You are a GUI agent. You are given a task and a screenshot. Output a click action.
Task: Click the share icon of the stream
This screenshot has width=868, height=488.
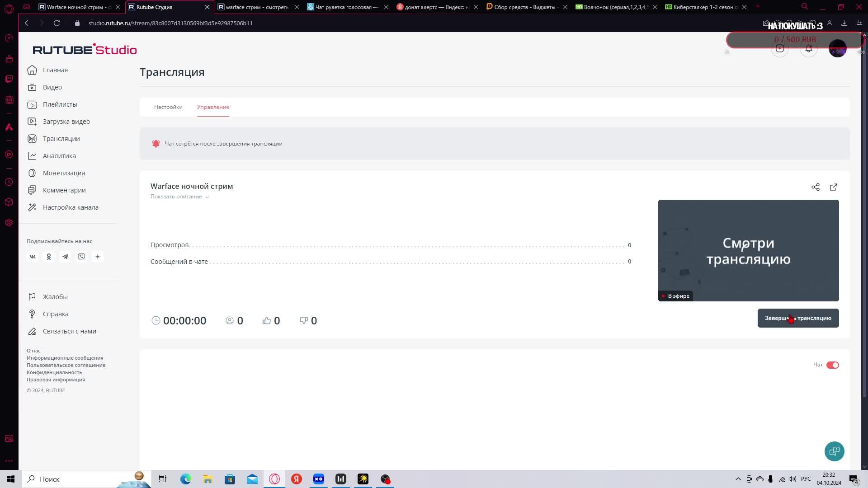[815, 187]
